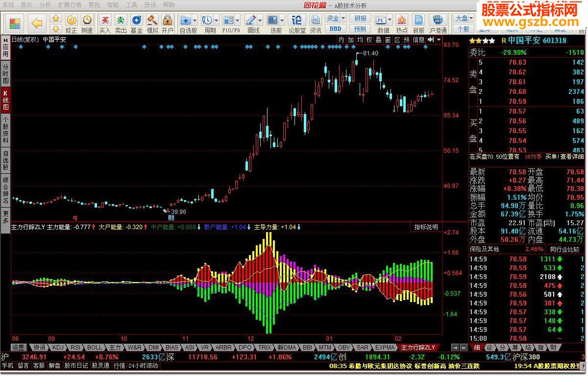
Task: Click the BBD toolbar button
Action: (336, 28)
